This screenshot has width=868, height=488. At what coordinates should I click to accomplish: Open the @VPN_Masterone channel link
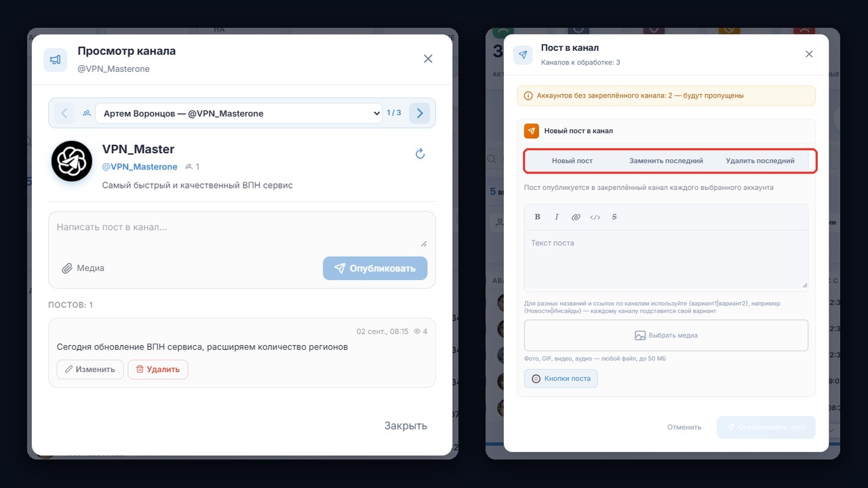point(140,167)
